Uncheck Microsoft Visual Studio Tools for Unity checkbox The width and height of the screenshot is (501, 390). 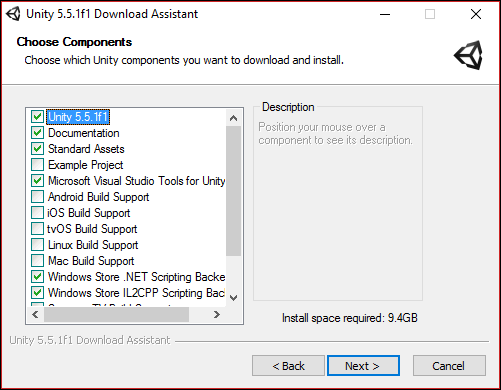point(37,181)
